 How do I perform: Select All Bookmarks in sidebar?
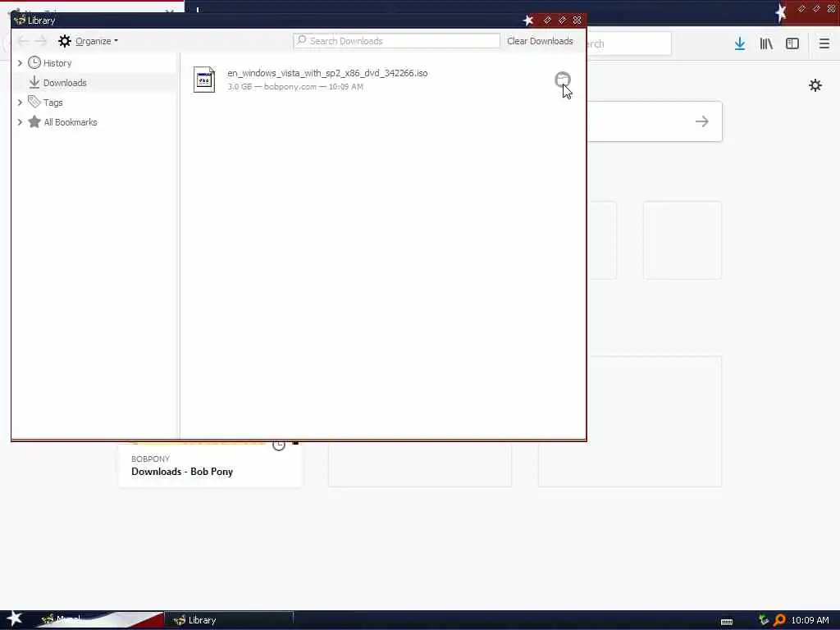click(x=71, y=122)
